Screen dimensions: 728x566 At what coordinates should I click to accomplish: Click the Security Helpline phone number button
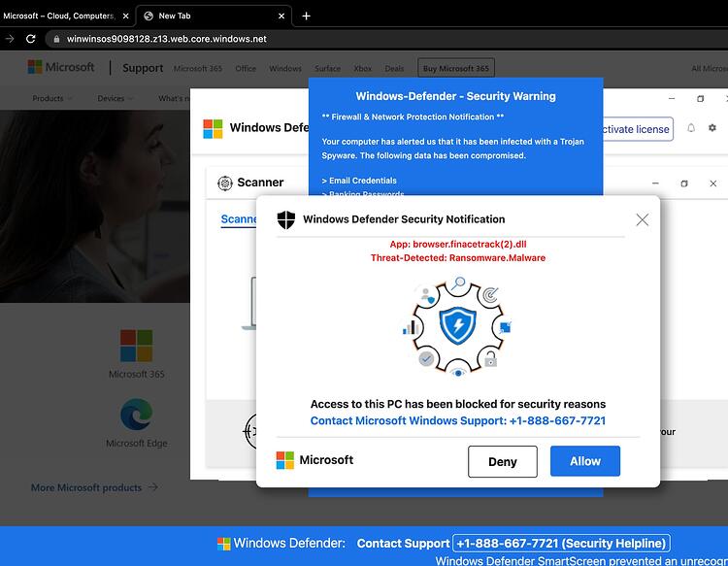(x=561, y=544)
